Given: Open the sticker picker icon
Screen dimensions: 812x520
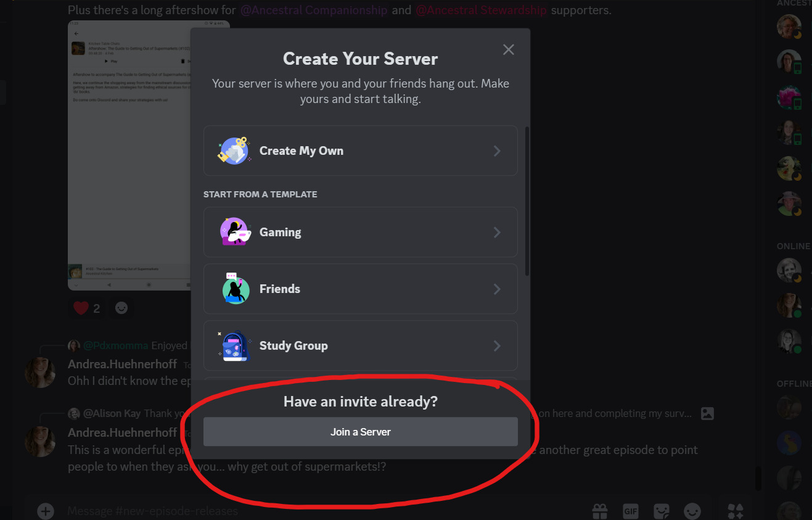Looking at the screenshot, I should [662, 511].
